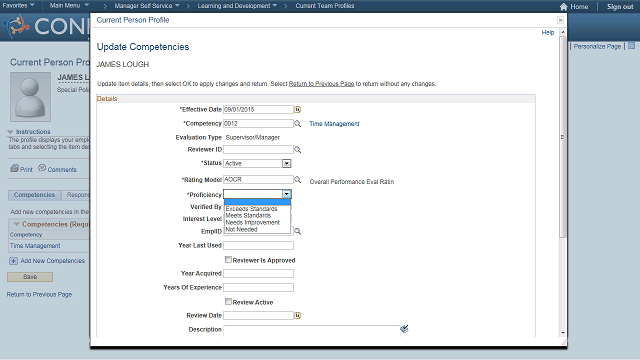Open the Status dropdown

287,163
